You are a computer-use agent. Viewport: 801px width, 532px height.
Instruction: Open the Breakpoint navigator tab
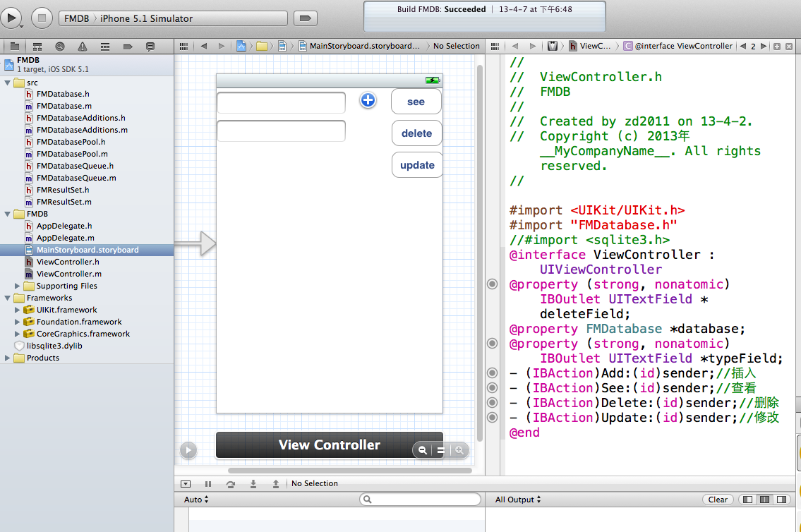pos(128,47)
